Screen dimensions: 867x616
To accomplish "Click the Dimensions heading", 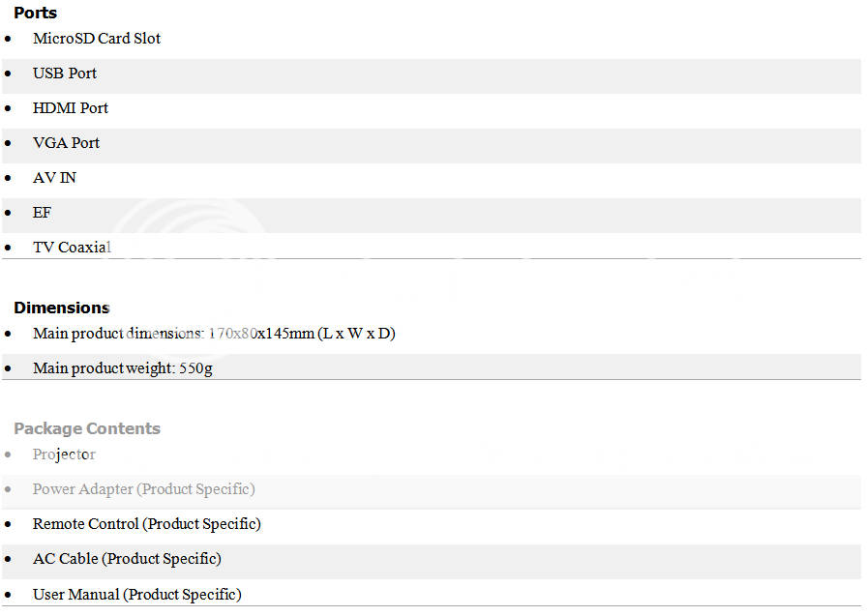I will [62, 308].
